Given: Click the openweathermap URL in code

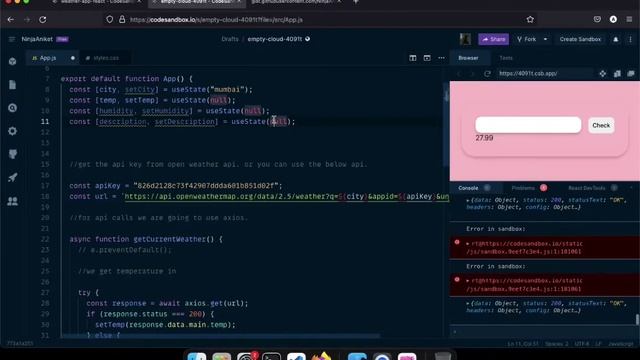Looking at the screenshot, I should click(286, 196).
